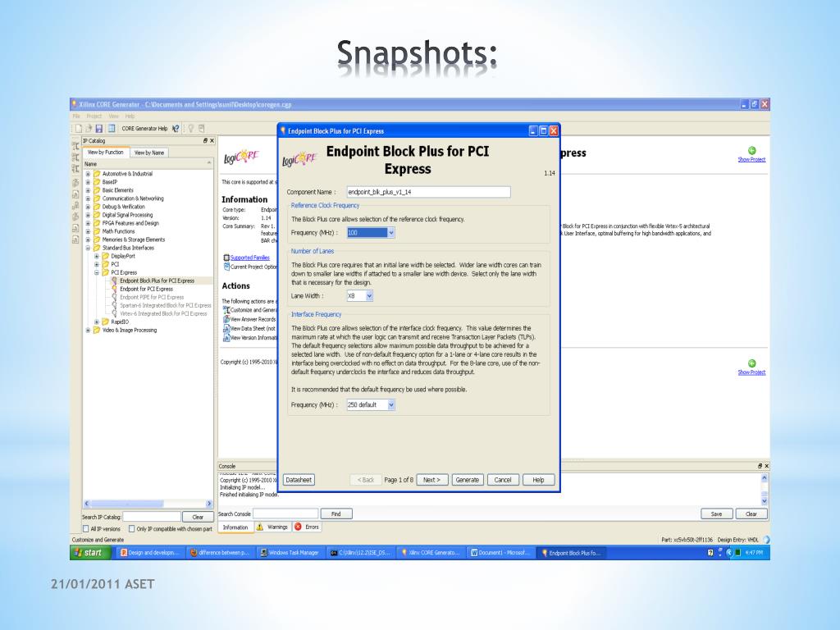
Task: Float the IP Catalog panel
Action: pos(205,141)
